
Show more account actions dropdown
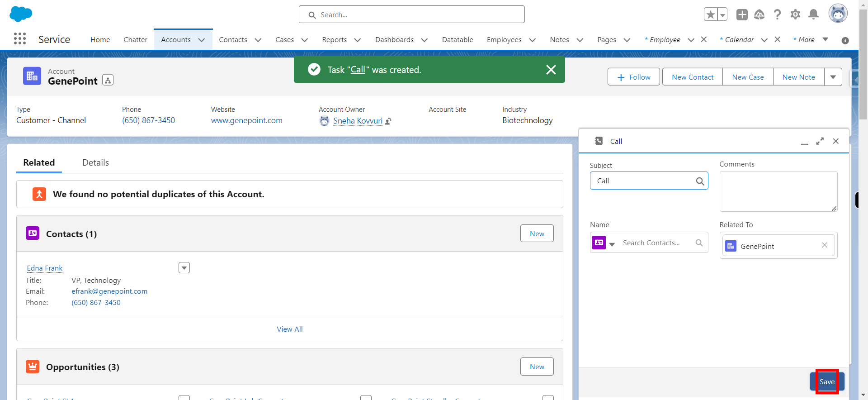[x=833, y=77]
